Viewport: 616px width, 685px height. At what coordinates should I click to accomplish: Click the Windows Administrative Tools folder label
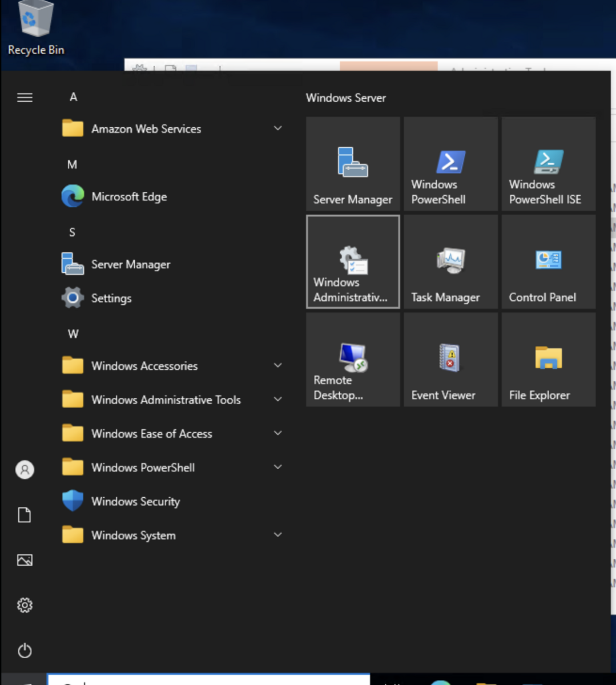[x=166, y=400]
